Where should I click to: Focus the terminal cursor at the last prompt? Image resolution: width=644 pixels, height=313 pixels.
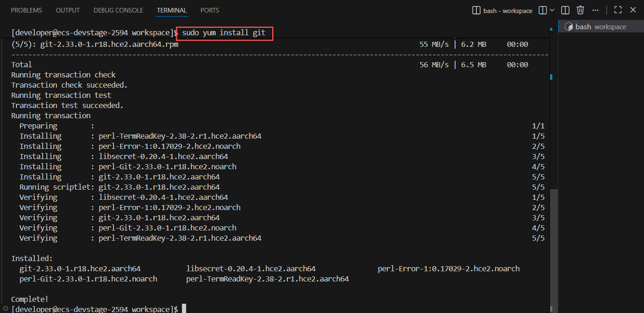184,309
